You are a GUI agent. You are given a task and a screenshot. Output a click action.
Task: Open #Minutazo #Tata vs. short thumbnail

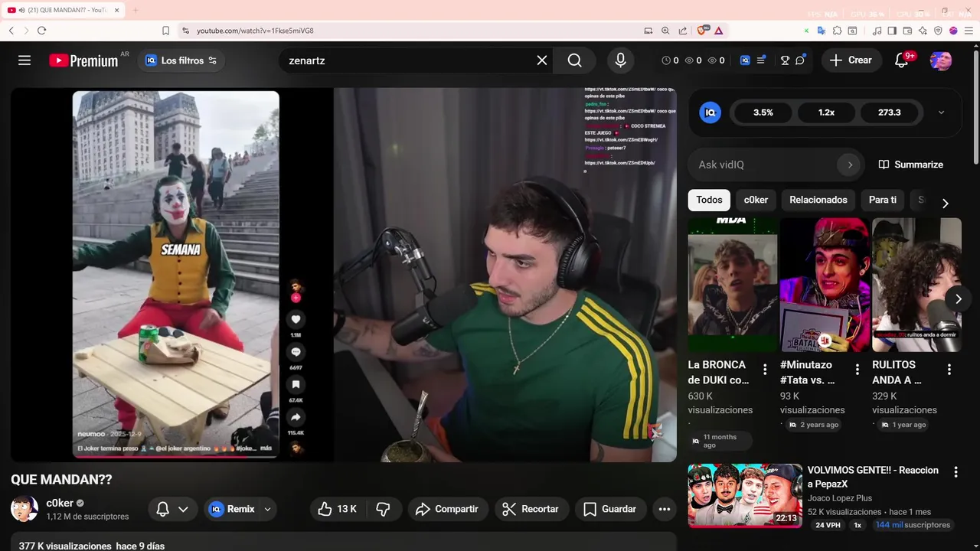click(825, 285)
